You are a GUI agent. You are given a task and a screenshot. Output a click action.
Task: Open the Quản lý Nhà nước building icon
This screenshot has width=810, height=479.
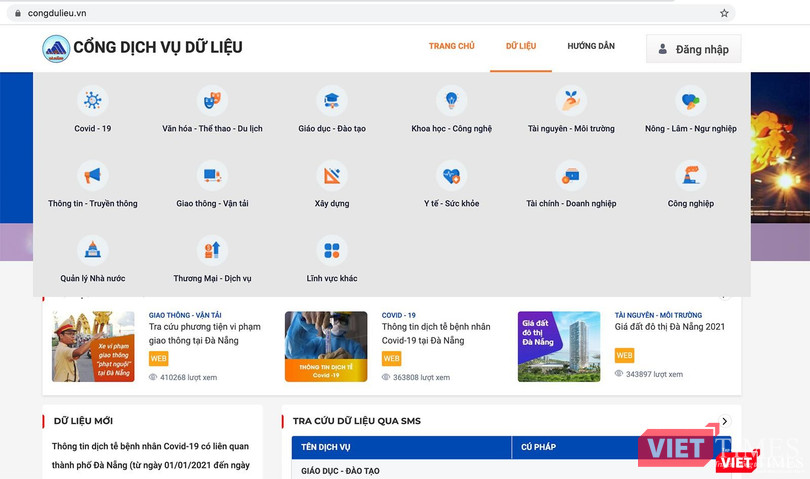[x=92, y=250]
